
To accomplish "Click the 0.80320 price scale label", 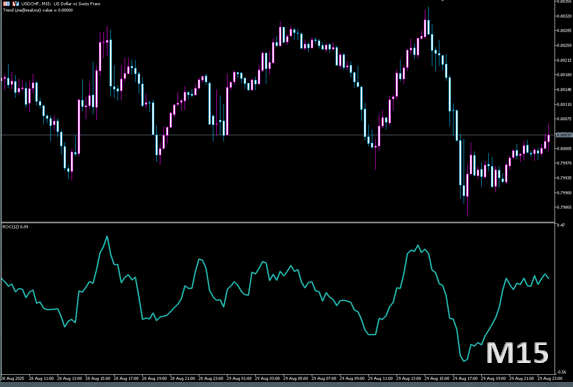I will (x=564, y=16).
